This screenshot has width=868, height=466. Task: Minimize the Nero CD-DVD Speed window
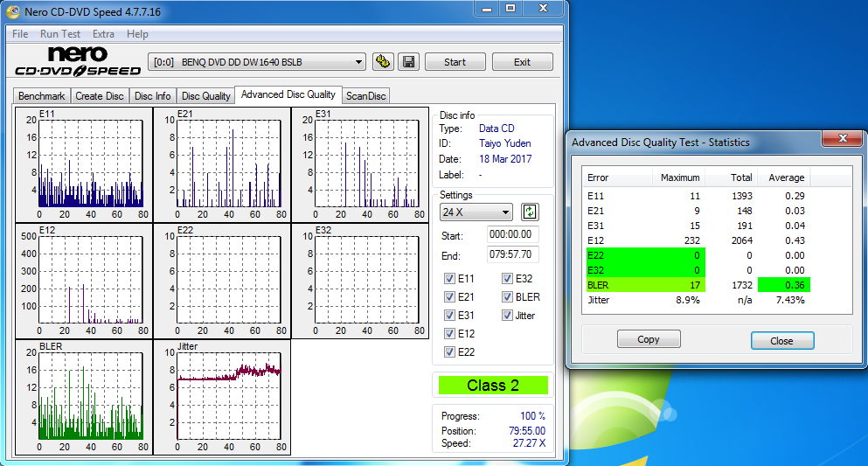pyautogui.click(x=487, y=8)
